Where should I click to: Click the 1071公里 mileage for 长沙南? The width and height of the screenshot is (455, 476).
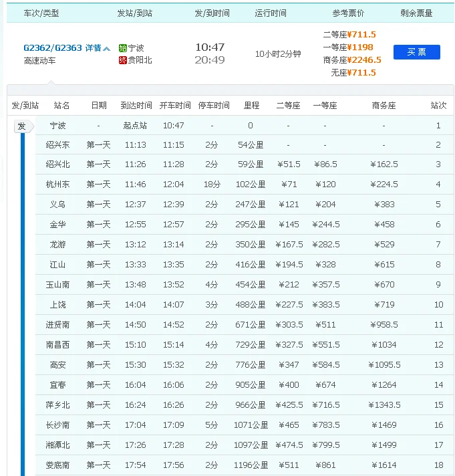pyautogui.click(x=251, y=425)
